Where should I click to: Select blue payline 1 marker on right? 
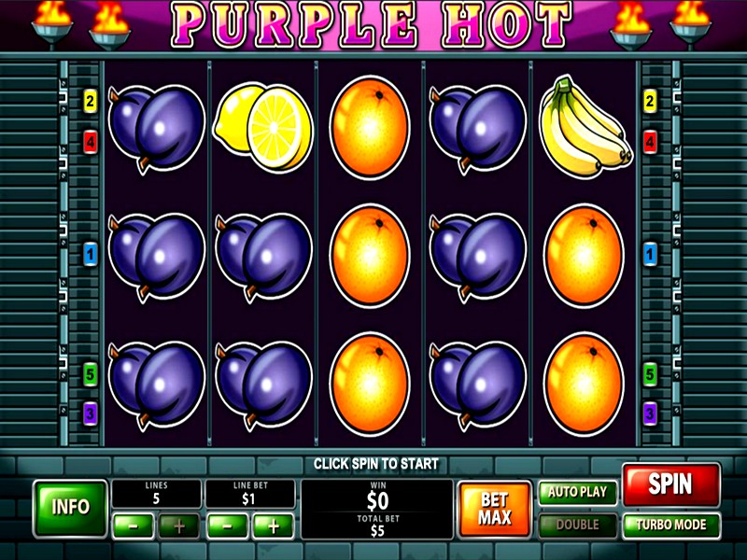[x=650, y=253]
